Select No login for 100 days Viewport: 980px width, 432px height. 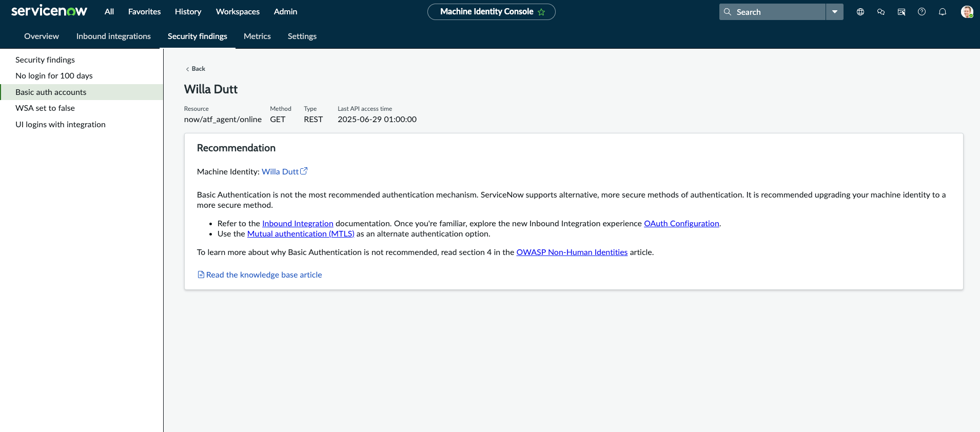coord(82,76)
